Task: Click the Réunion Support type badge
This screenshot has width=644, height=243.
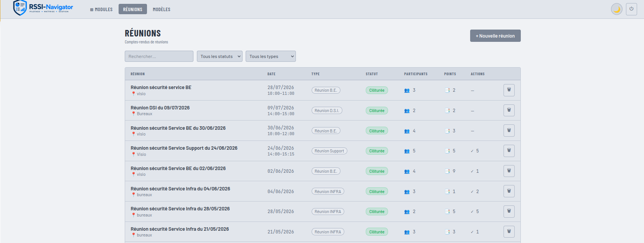Action: pos(329,151)
